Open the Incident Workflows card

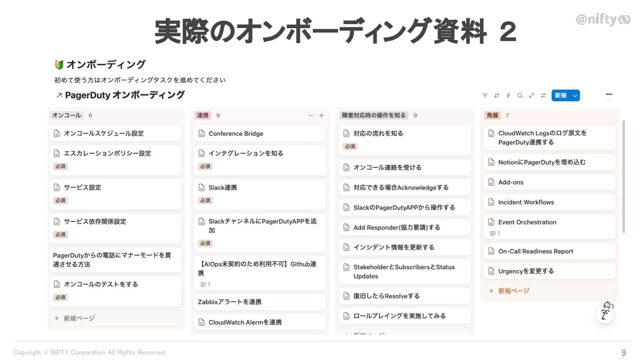pos(526,202)
